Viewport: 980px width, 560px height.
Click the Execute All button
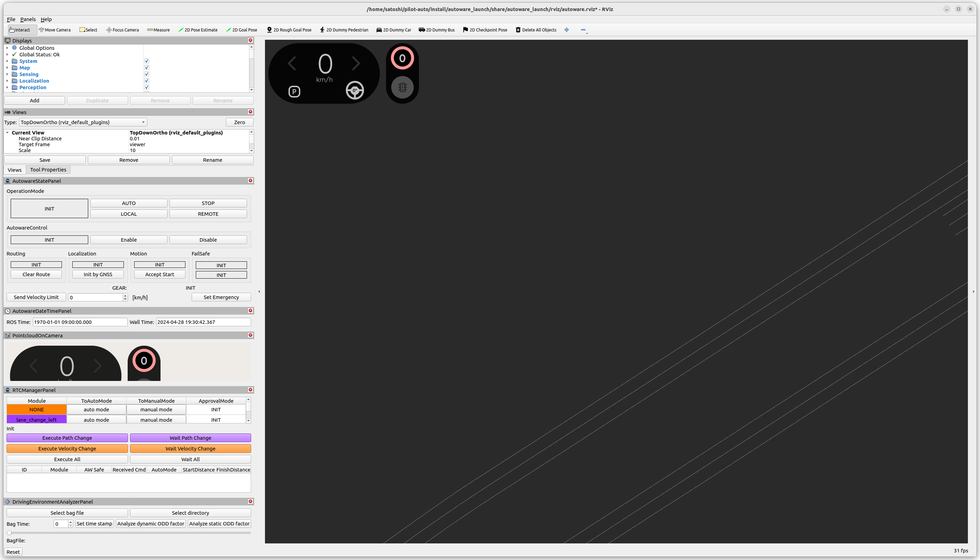67,459
